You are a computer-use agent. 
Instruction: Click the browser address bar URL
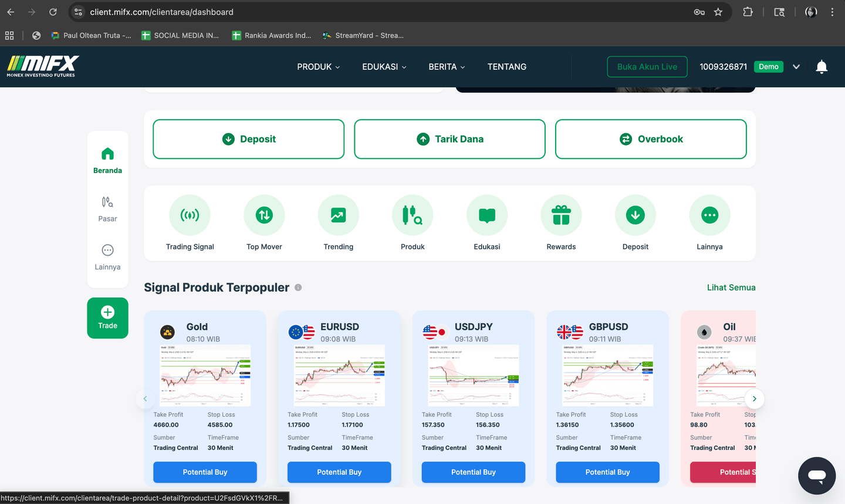[161, 12]
